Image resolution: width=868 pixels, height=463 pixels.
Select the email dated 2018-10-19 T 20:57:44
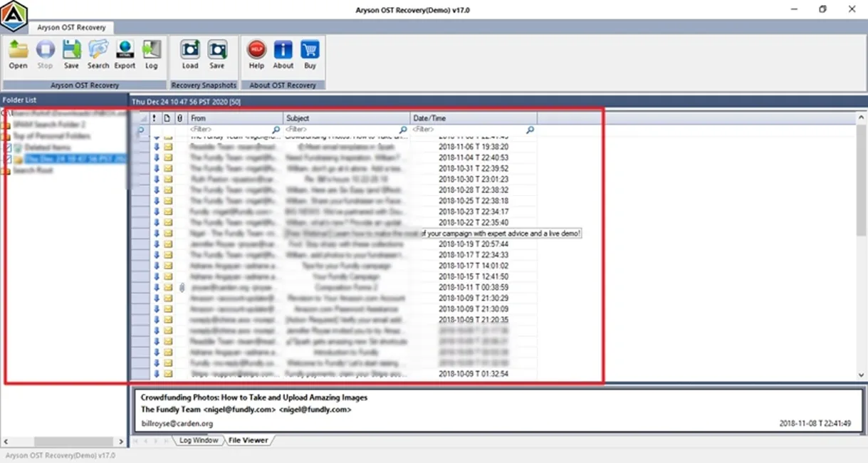click(345, 244)
